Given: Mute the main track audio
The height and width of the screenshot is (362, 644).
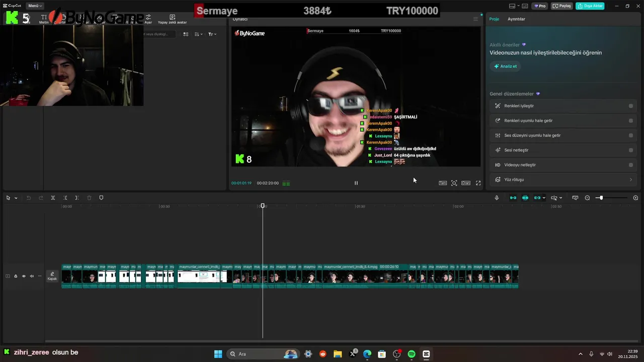Looking at the screenshot, I should tap(32, 276).
